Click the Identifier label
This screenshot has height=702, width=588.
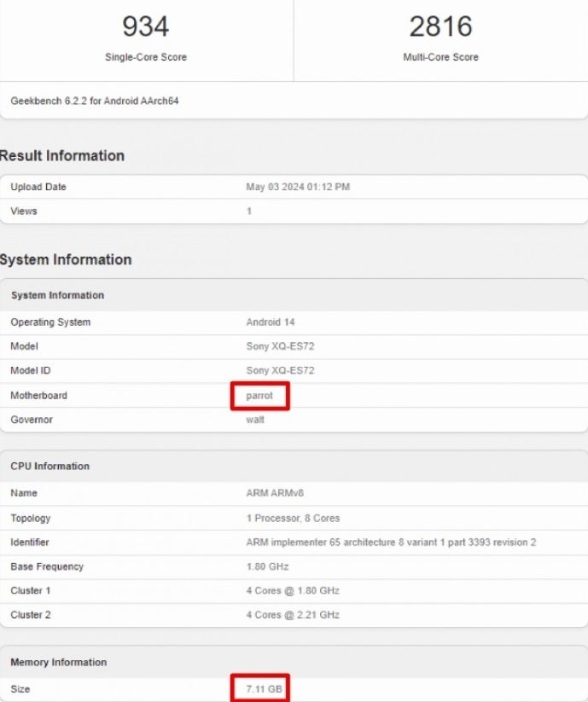point(30,542)
